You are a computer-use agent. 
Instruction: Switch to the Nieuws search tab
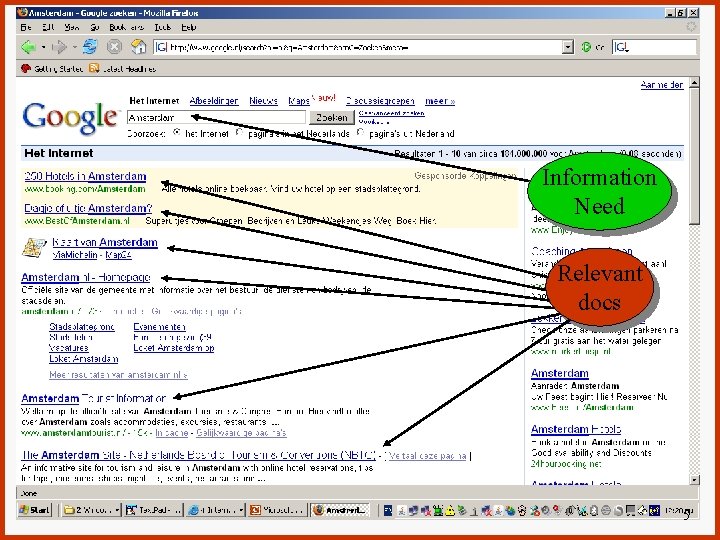coord(264,101)
